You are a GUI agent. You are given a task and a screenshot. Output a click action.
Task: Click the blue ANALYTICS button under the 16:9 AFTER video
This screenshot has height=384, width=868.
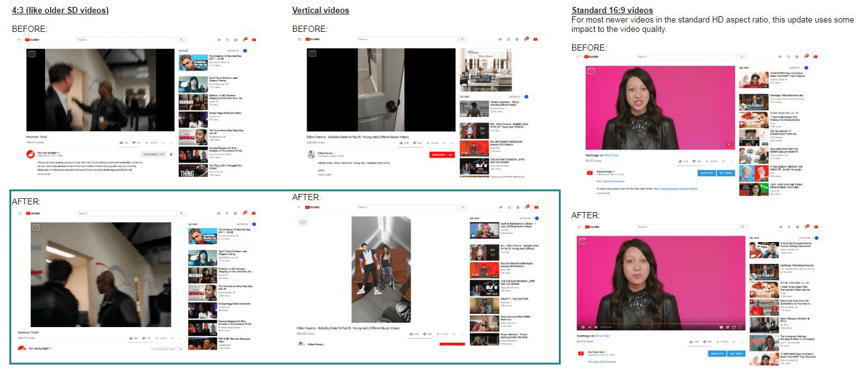pos(717,353)
